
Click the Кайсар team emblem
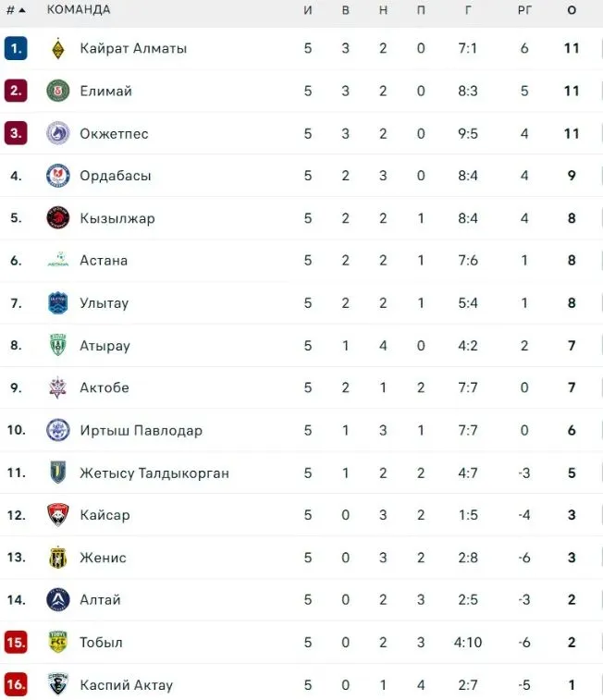tap(58, 515)
